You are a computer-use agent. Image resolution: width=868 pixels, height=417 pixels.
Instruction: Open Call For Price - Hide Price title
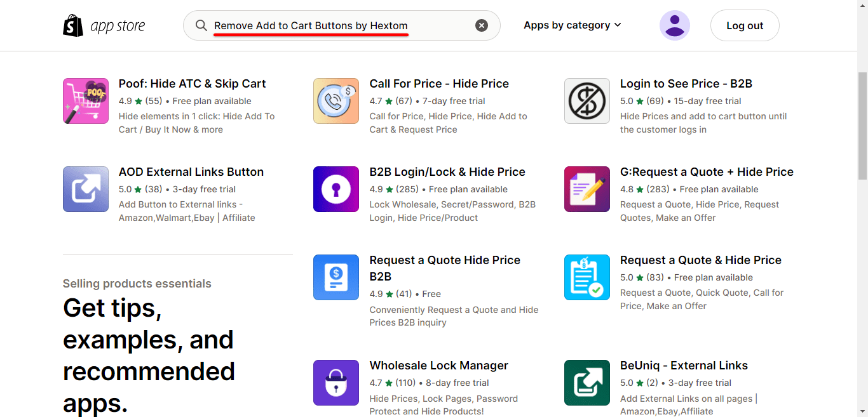coord(439,84)
